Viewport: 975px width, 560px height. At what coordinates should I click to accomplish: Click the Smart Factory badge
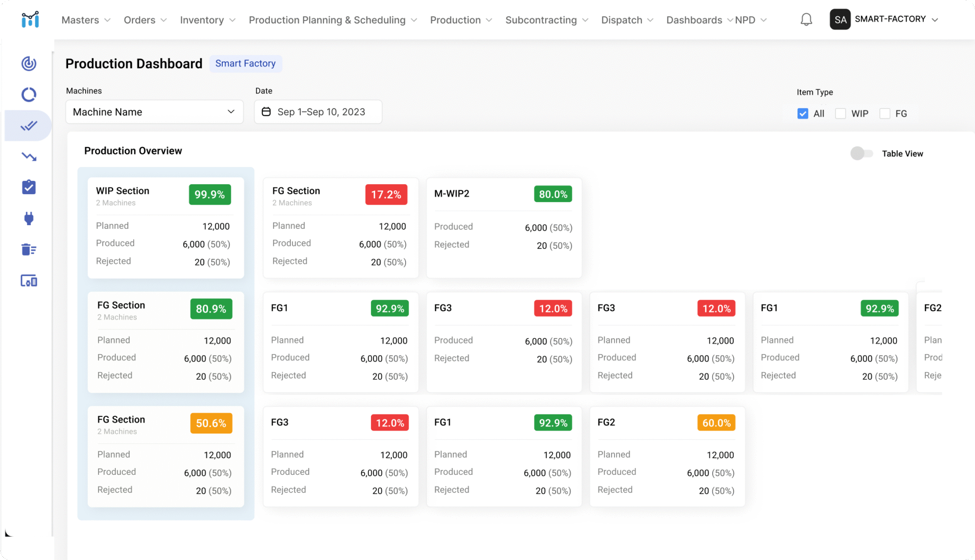pyautogui.click(x=246, y=63)
